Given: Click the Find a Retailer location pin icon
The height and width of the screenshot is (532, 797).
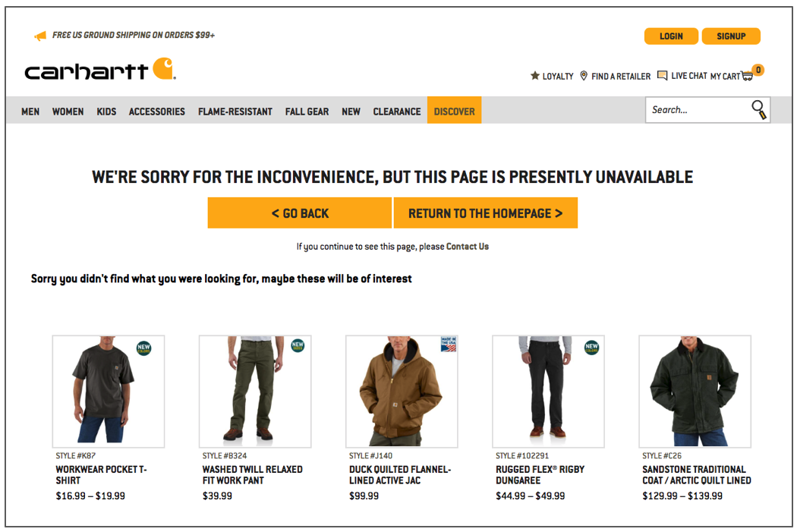Looking at the screenshot, I should (x=583, y=74).
